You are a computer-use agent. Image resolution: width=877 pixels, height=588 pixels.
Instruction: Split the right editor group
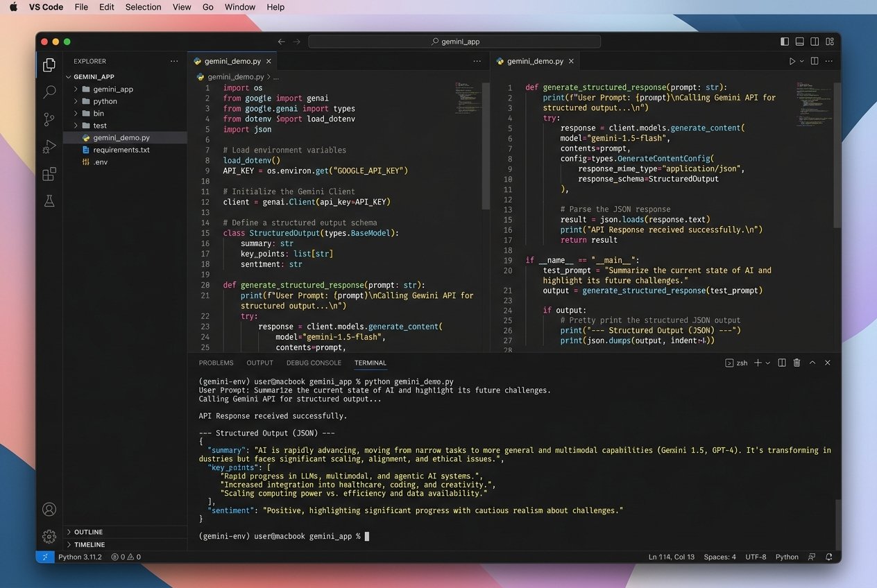pyautogui.click(x=815, y=61)
